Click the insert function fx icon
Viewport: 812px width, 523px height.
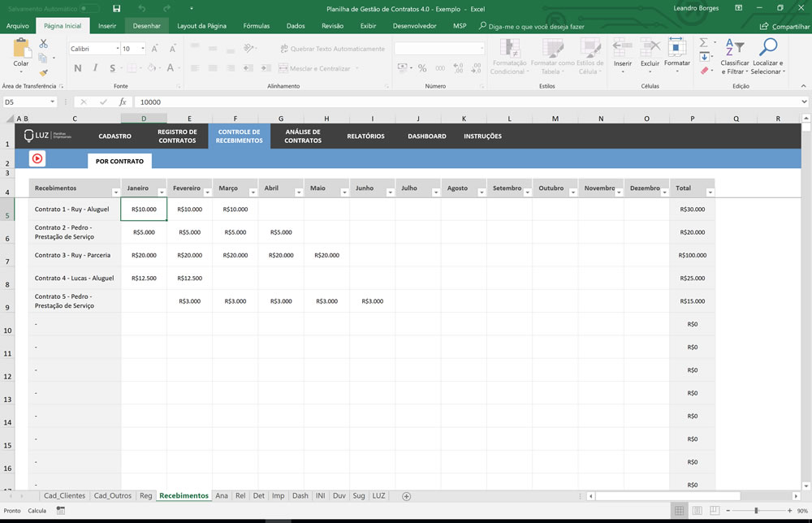tap(123, 102)
